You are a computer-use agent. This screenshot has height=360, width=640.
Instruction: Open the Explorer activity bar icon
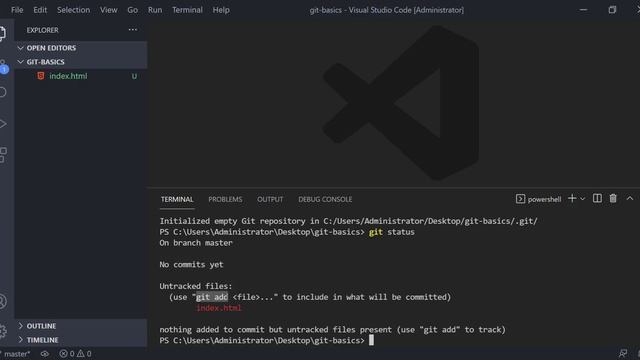[x=2, y=33]
